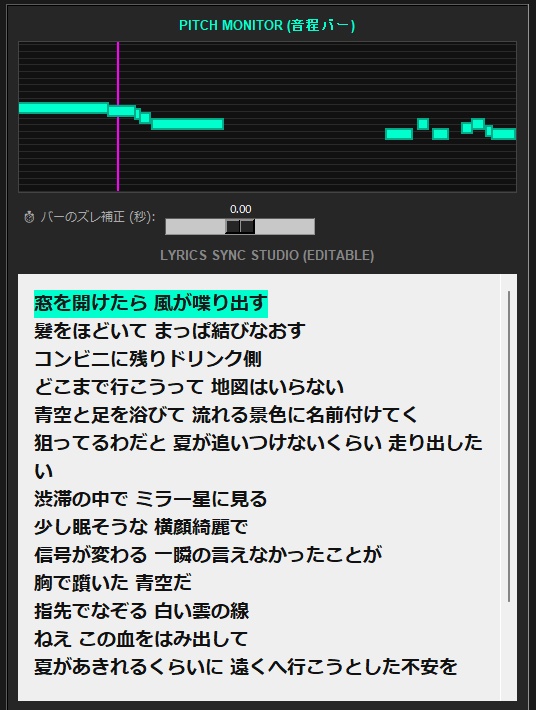Image resolution: width=536 pixels, height=710 pixels.
Task: Click lyric line 青空と足を浴びて 流れる景色に名前付けてく
Action: point(225,415)
